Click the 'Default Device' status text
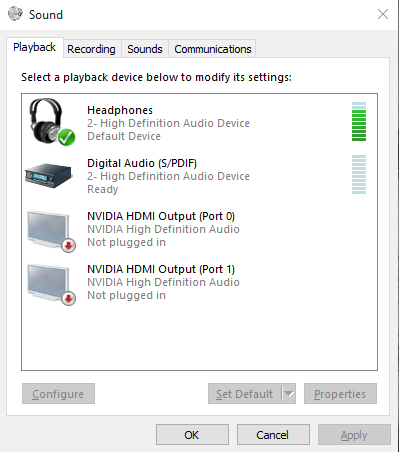Viewport: 399px width, 452px height. pos(124,136)
